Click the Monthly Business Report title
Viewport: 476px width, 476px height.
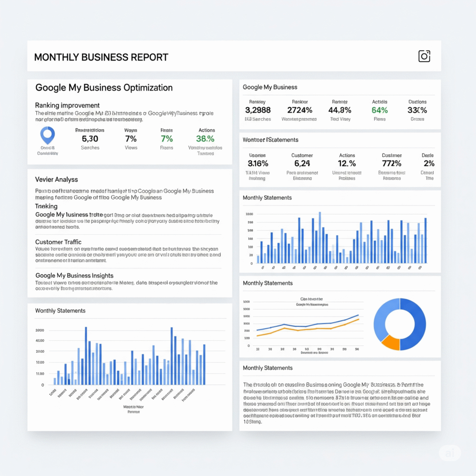click(x=101, y=57)
